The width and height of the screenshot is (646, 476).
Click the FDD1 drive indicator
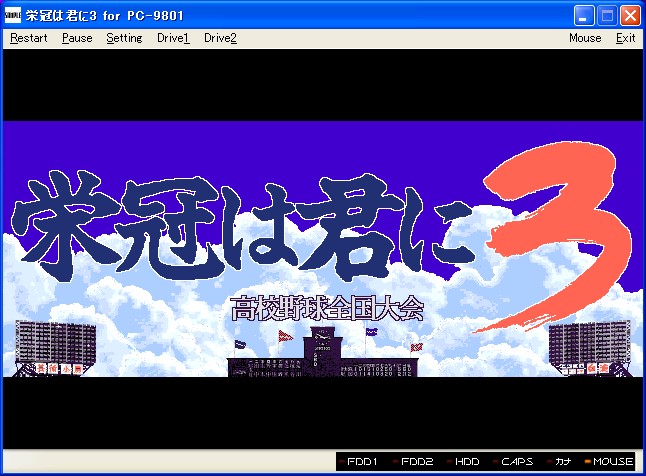pyautogui.click(x=361, y=461)
